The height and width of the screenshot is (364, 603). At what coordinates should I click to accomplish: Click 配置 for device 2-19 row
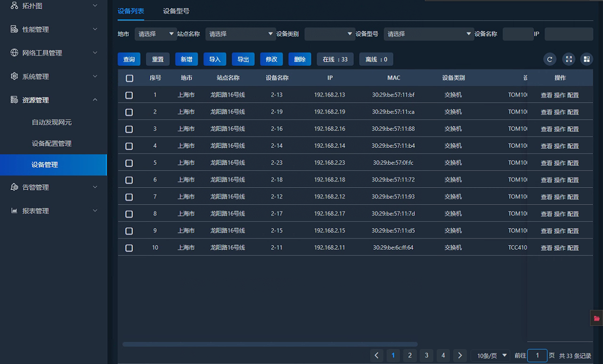coord(573,112)
